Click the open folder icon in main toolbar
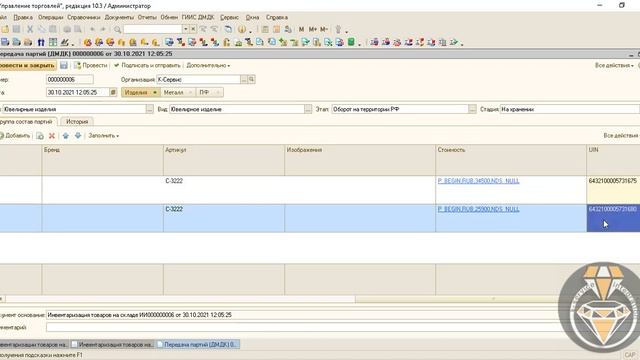Screen dimensions: 640x360 (x=5, y=29)
